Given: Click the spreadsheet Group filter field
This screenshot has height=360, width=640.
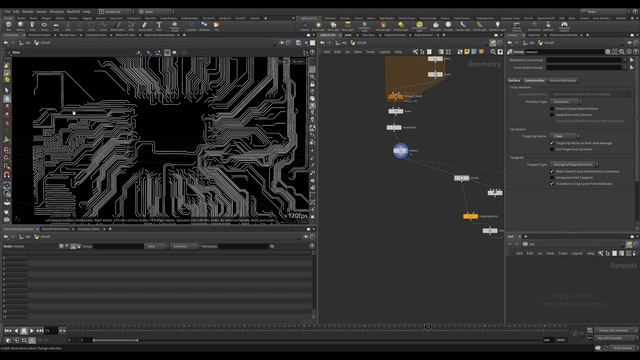Looking at the screenshot, I should point(118,247).
